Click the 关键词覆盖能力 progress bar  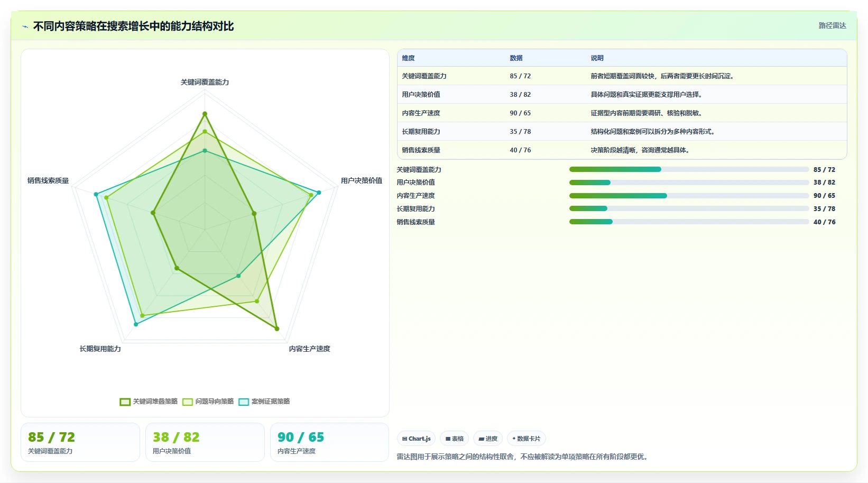point(689,169)
